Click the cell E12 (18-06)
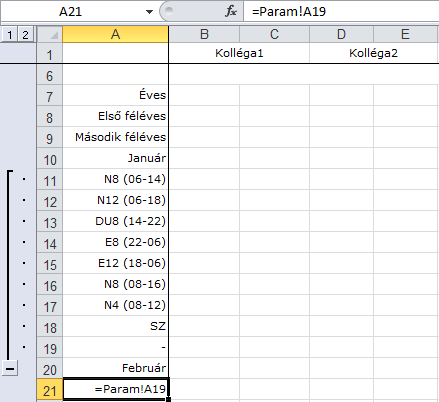This screenshot has height=402, width=439. pyautogui.click(x=115, y=263)
